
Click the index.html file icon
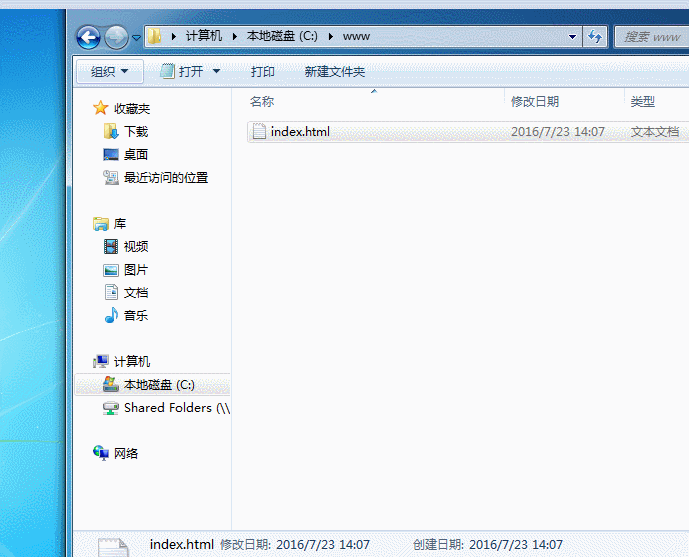click(x=259, y=131)
